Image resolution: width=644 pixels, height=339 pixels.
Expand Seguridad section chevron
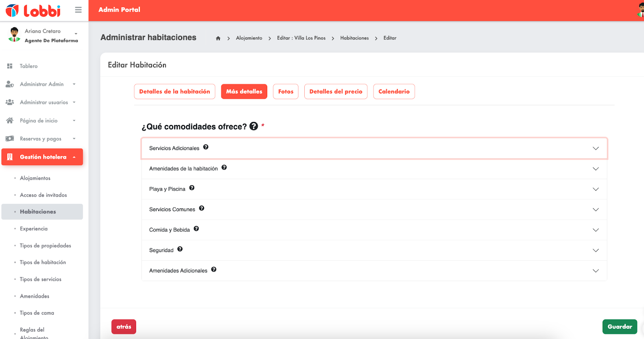tap(596, 250)
